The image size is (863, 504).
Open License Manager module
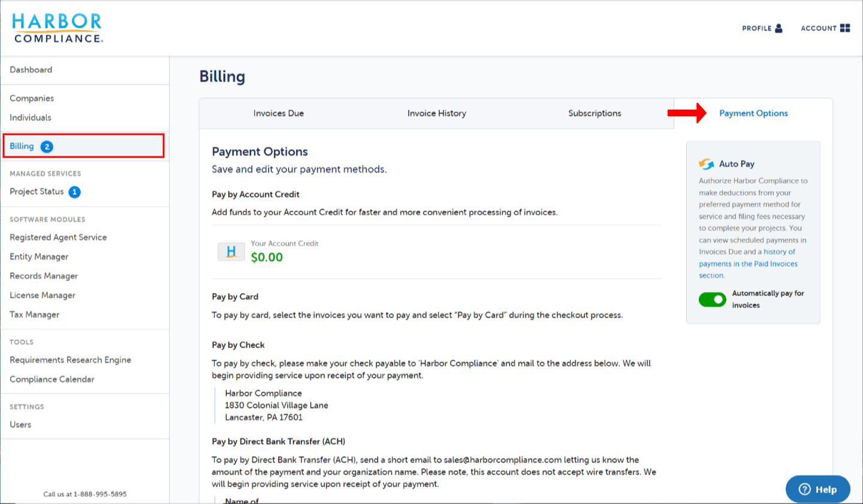(43, 295)
